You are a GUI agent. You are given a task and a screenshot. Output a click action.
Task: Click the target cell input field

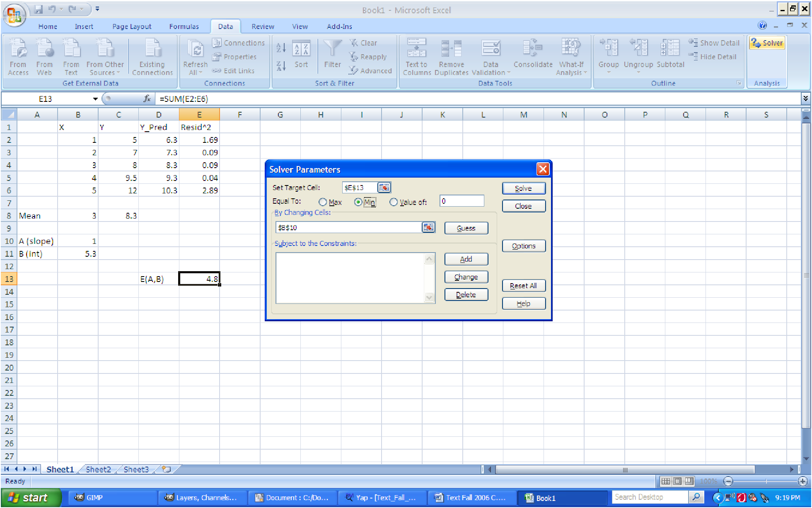(359, 187)
